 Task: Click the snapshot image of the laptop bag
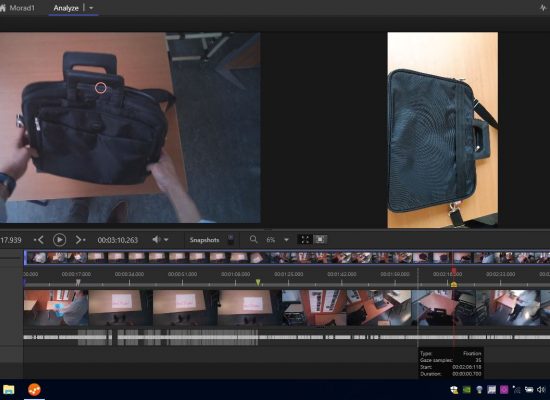click(x=442, y=130)
